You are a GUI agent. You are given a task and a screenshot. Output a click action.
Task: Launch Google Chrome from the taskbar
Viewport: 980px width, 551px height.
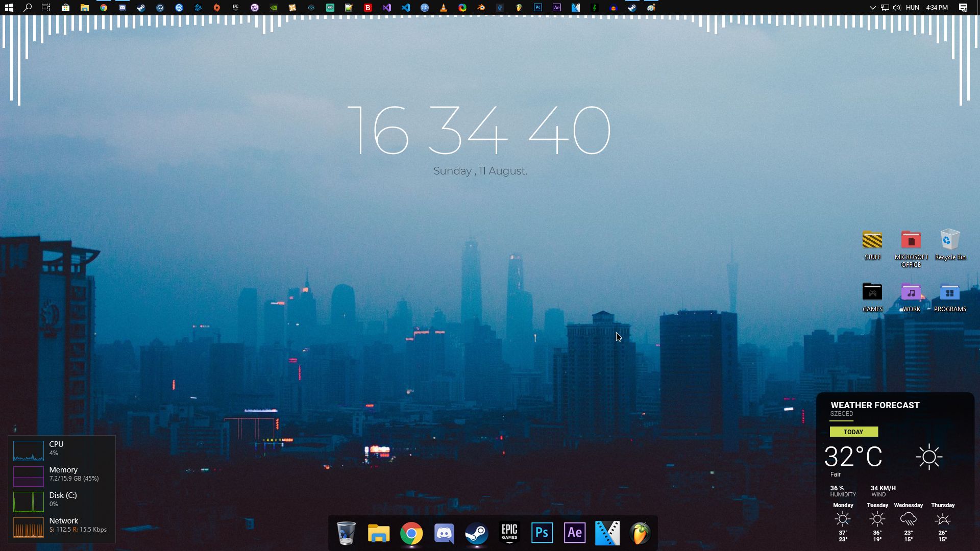[x=103, y=8]
